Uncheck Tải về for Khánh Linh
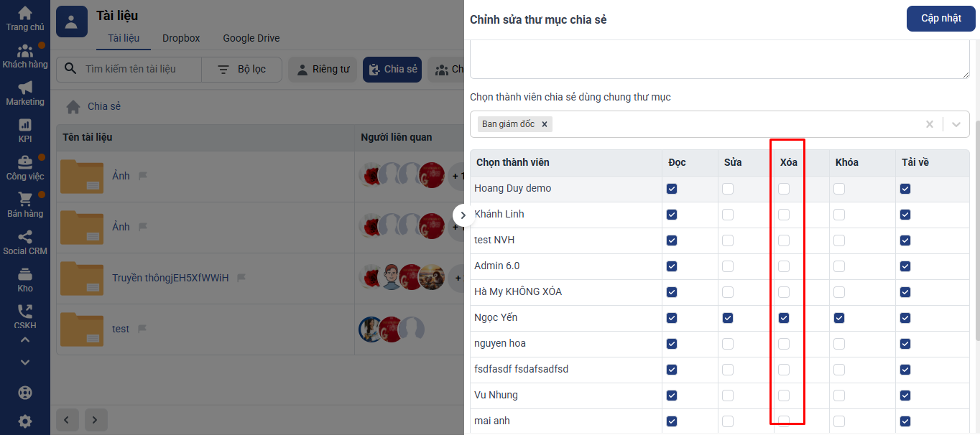 [905, 215]
